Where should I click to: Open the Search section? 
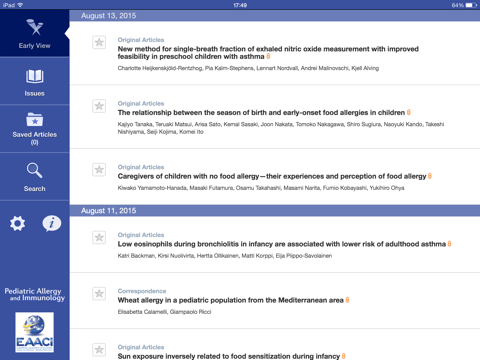(34, 177)
